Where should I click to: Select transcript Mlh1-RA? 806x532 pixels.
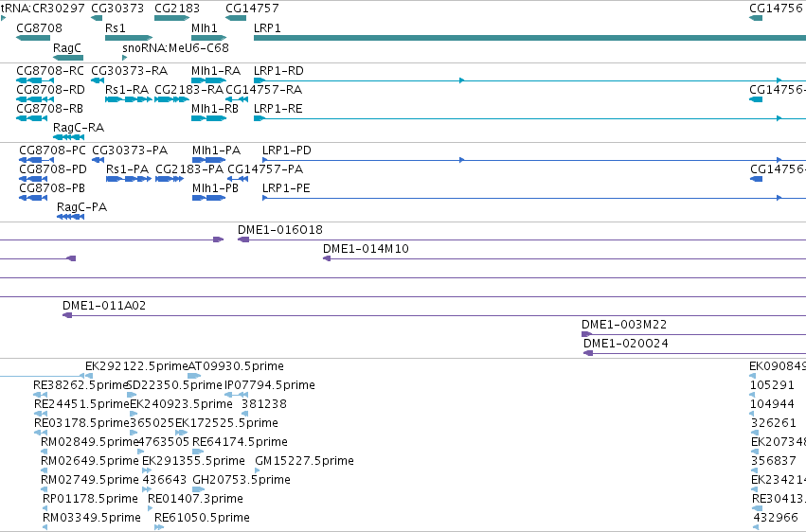216,71
